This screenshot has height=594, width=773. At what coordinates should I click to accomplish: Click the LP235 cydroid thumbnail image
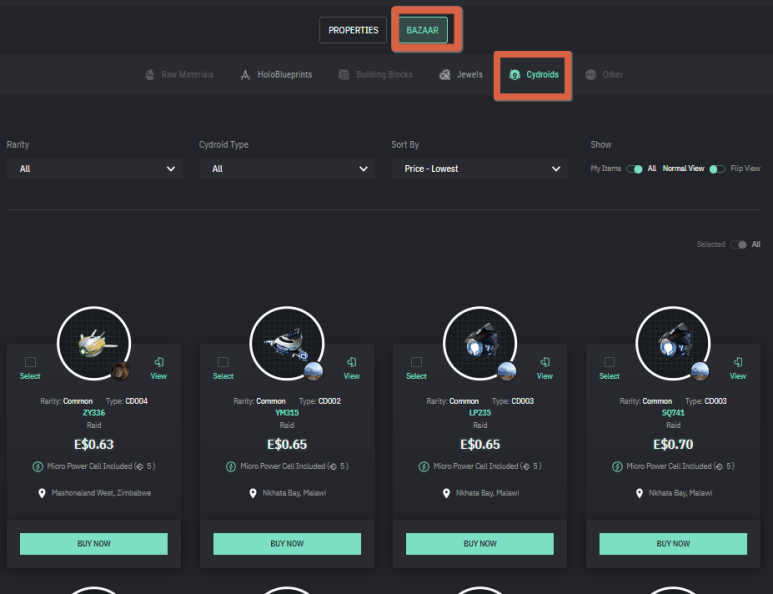(480, 344)
